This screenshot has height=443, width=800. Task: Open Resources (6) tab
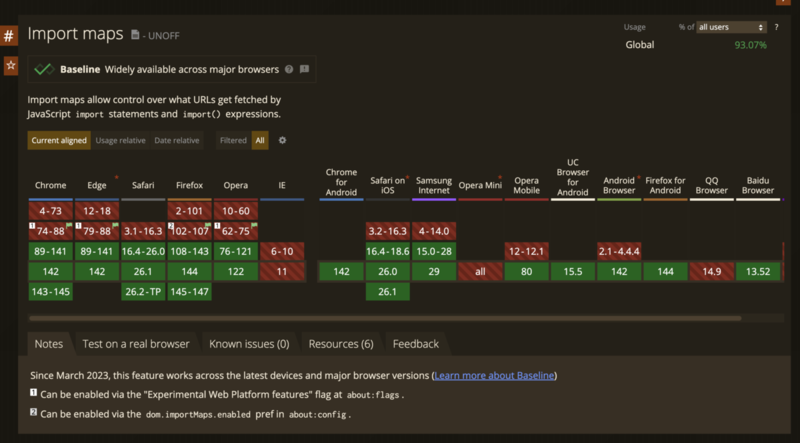(x=341, y=344)
